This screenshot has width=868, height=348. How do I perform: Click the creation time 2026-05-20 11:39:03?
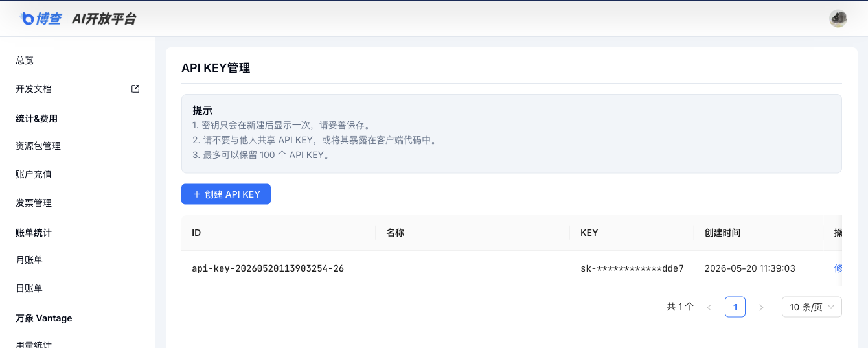point(750,268)
